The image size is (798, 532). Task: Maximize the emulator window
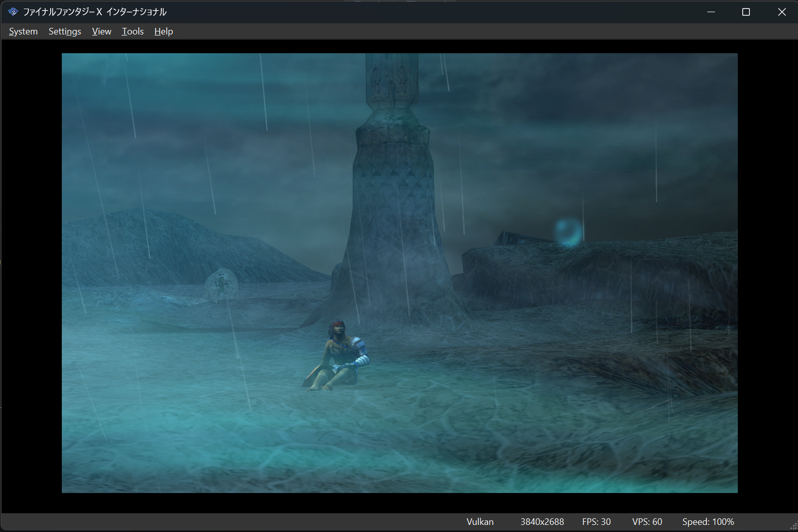[x=746, y=12]
